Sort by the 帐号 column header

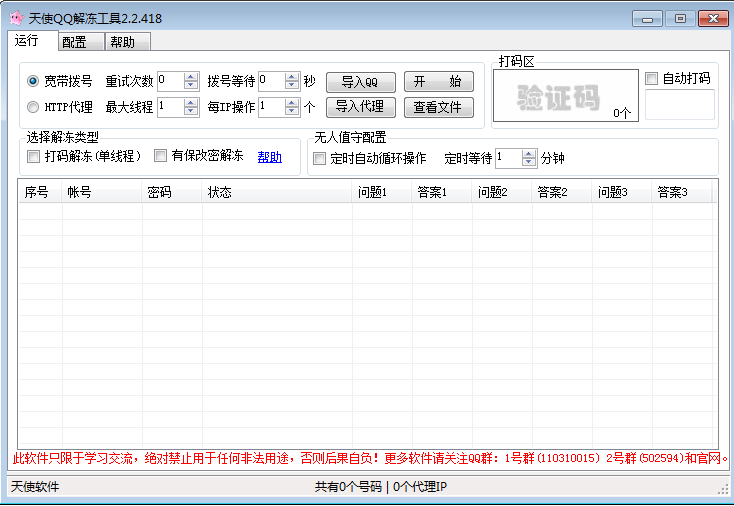pyautogui.click(x=102, y=192)
